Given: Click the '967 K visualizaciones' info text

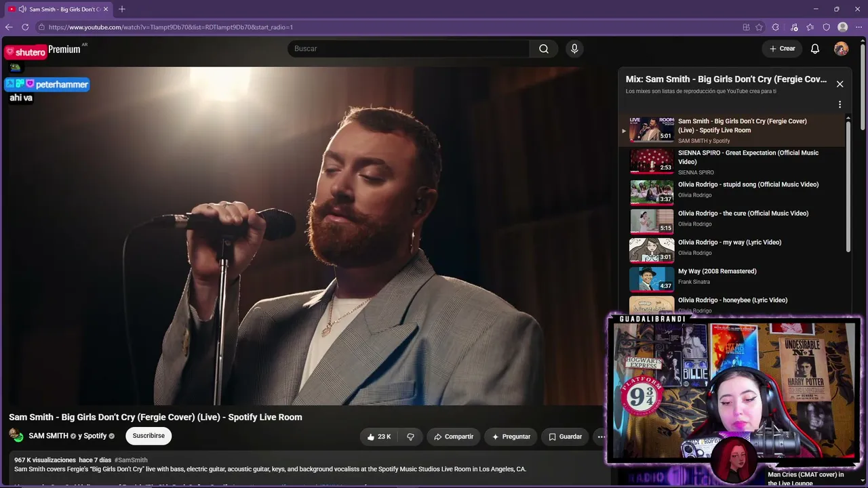Looking at the screenshot, I should click(x=45, y=460).
